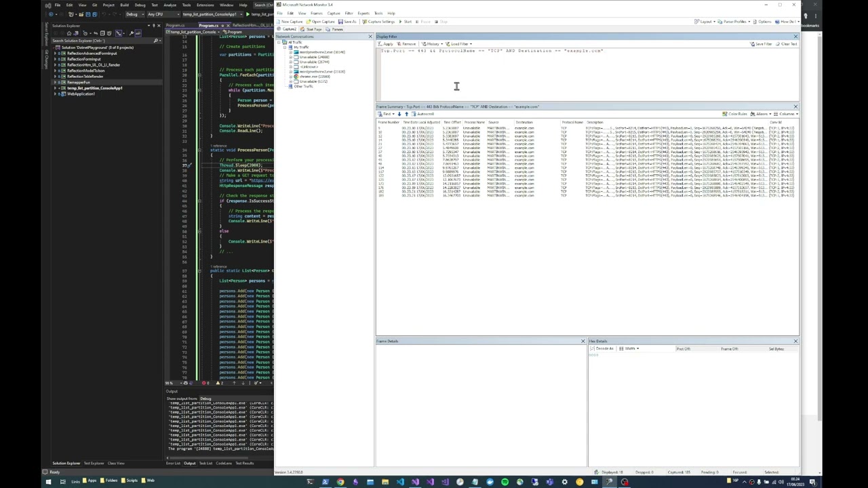
Task: Open Visual Studio Analyze menu
Action: (x=170, y=5)
